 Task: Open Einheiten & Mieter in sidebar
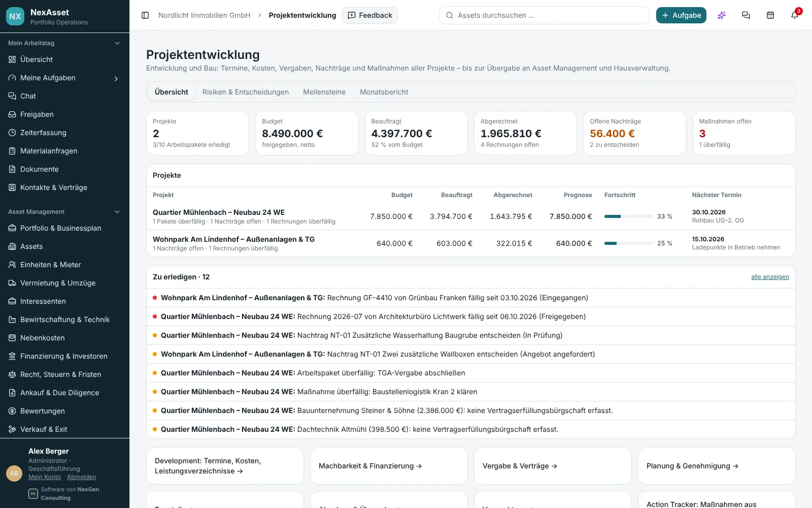(64, 265)
